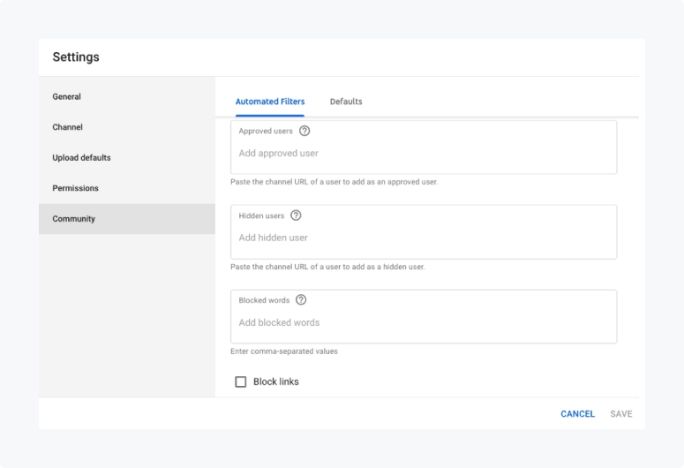Image resolution: width=684 pixels, height=468 pixels.
Task: Open the General settings section
Action: coord(67,97)
